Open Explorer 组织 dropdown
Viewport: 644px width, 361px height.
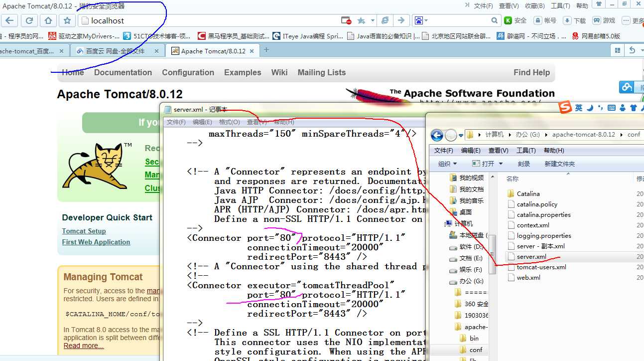point(447,164)
